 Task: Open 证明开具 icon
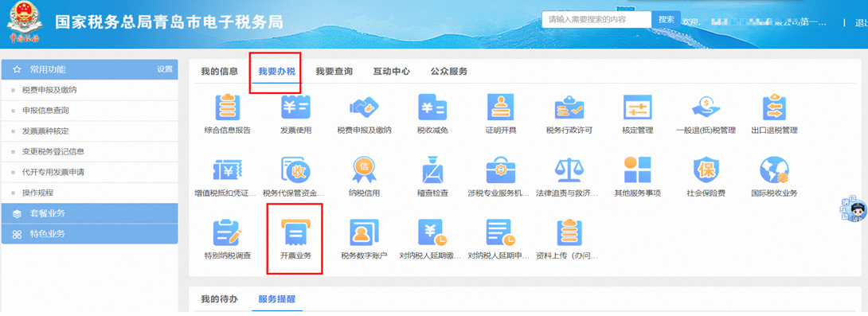coord(501,107)
